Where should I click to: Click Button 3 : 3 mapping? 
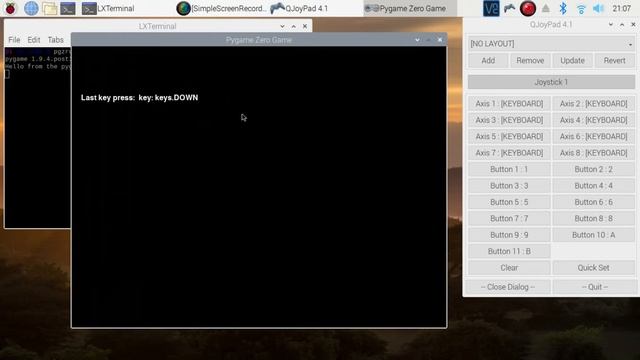point(509,186)
